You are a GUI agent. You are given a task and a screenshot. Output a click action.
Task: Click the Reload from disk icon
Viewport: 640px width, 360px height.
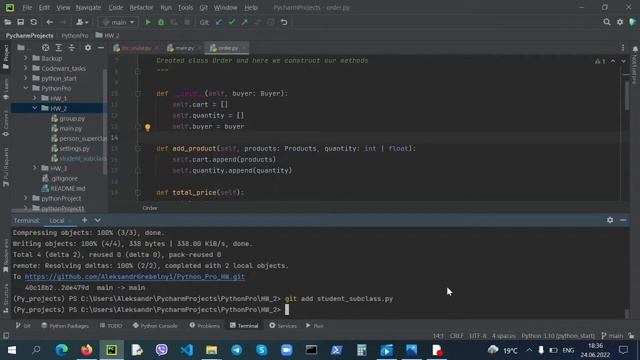click(x=33, y=22)
